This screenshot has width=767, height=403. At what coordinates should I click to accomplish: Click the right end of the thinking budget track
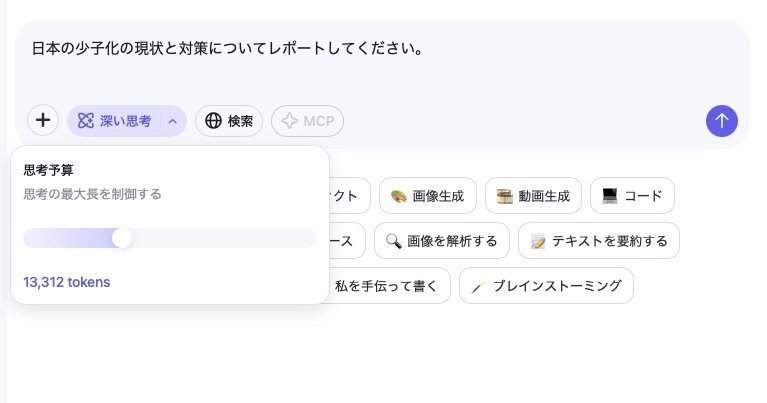[311, 238]
